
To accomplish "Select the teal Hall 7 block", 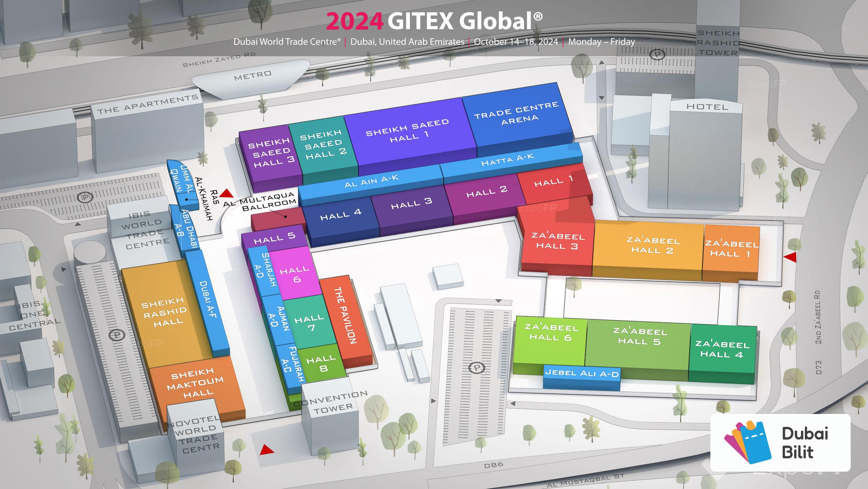I will pyautogui.click(x=310, y=322).
